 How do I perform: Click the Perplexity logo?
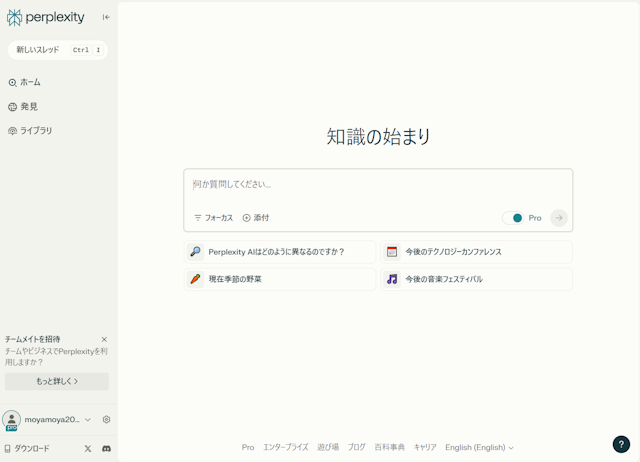[46, 18]
